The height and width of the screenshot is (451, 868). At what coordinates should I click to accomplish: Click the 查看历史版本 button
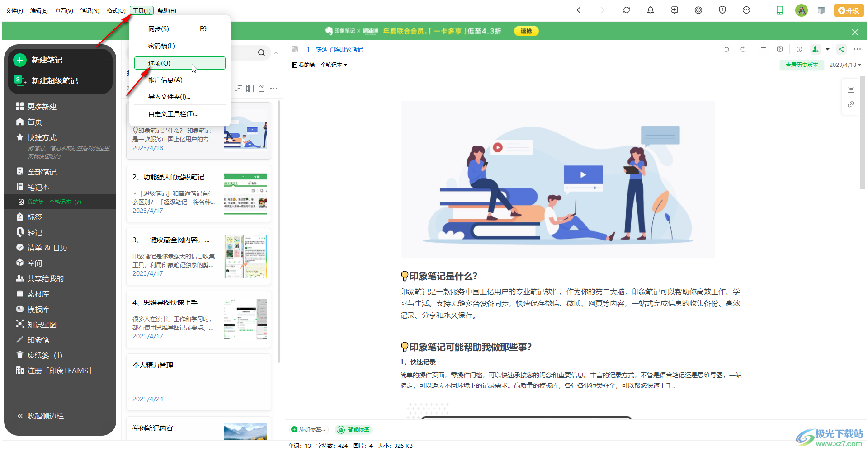[802, 65]
